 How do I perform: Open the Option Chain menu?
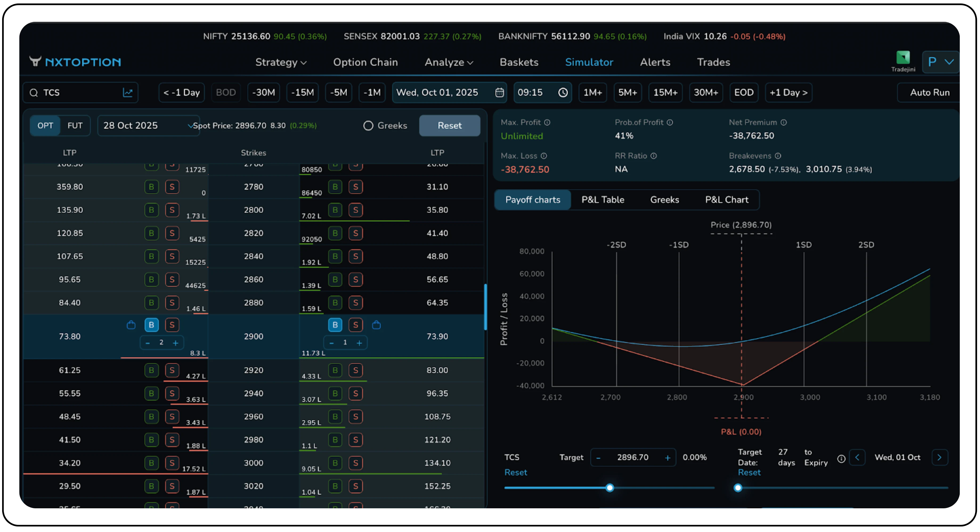click(365, 62)
